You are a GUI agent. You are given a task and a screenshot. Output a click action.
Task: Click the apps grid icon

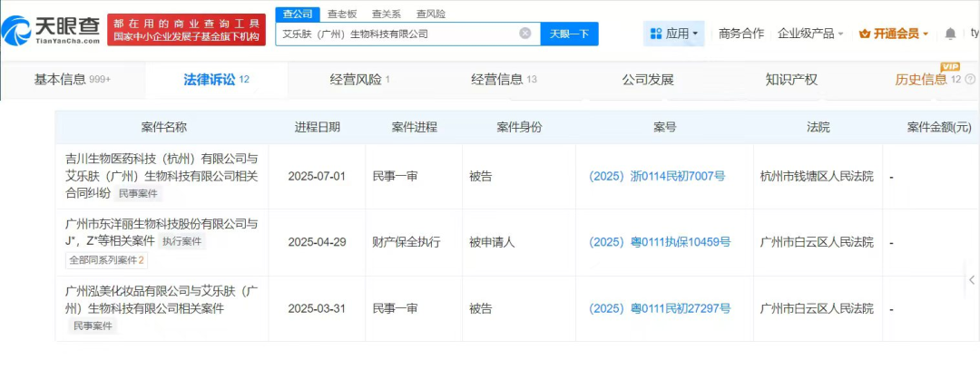656,34
